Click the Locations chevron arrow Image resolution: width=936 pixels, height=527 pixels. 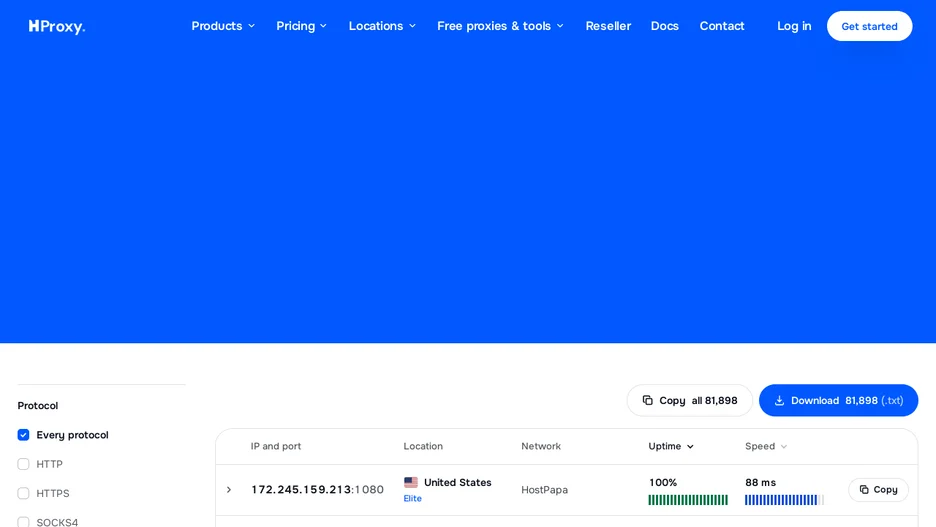coord(412,26)
